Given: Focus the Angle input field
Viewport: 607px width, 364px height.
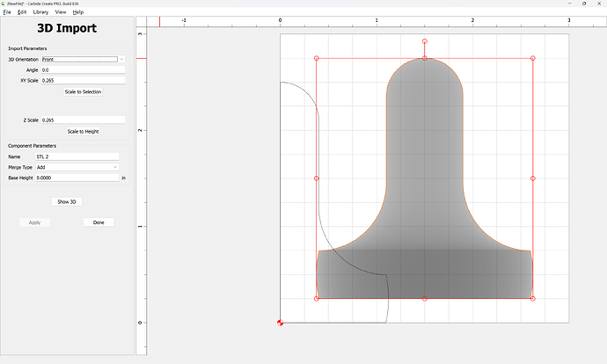Looking at the screenshot, I should point(83,69).
